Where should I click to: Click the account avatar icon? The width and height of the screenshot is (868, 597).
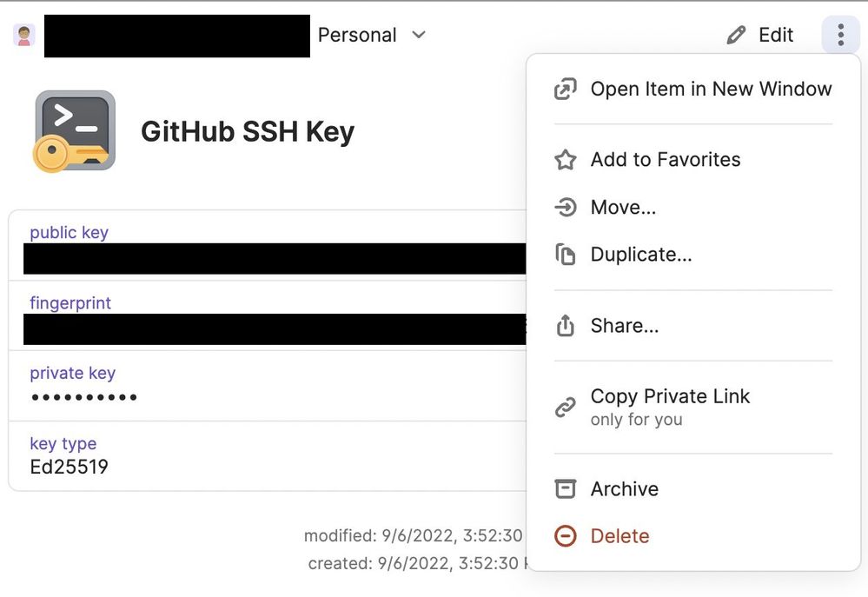24,36
